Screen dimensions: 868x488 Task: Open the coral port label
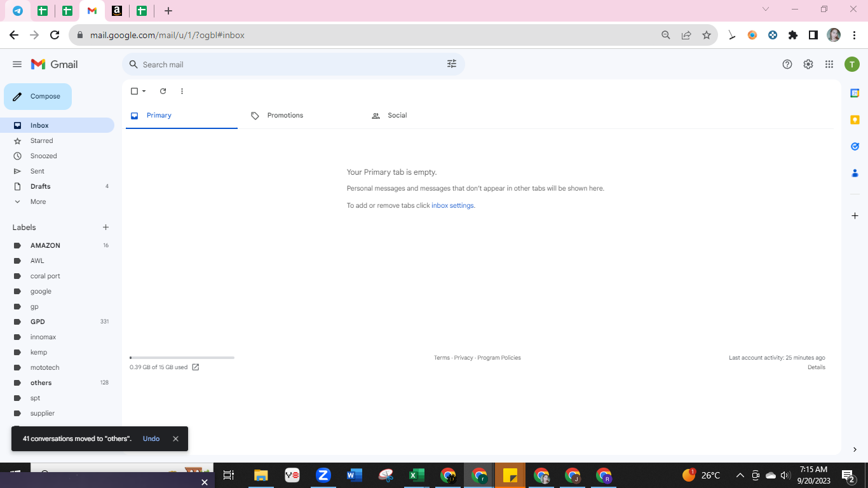click(x=57, y=276)
